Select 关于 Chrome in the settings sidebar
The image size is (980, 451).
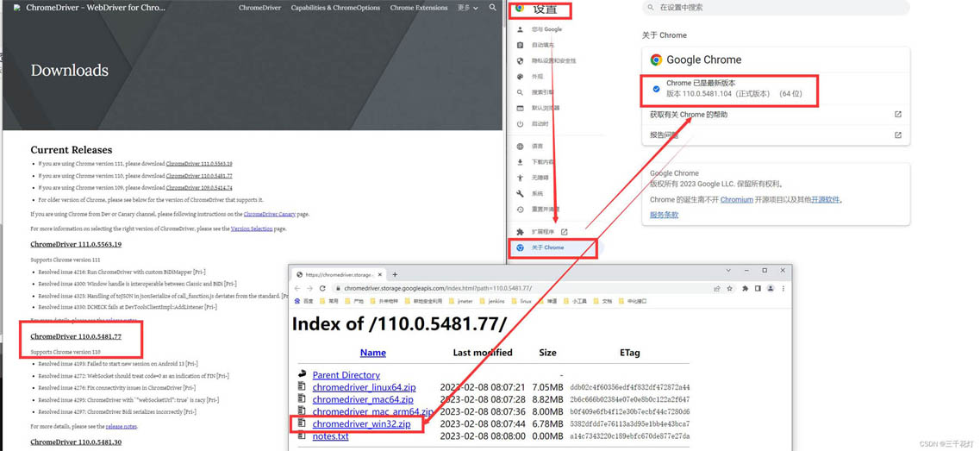[x=547, y=247]
